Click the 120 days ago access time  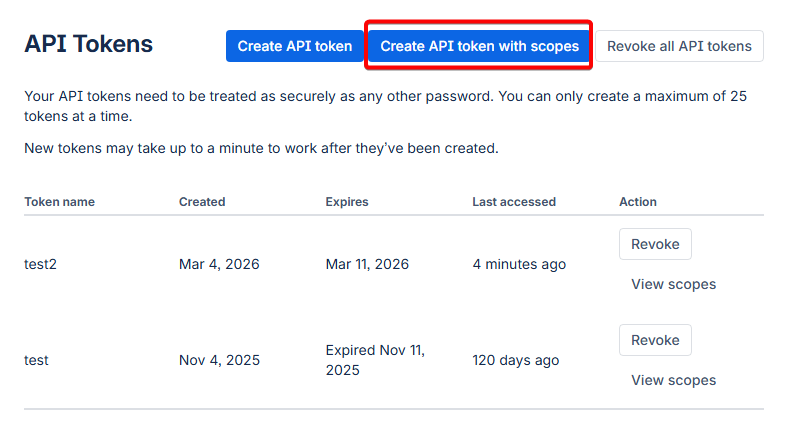pos(515,360)
